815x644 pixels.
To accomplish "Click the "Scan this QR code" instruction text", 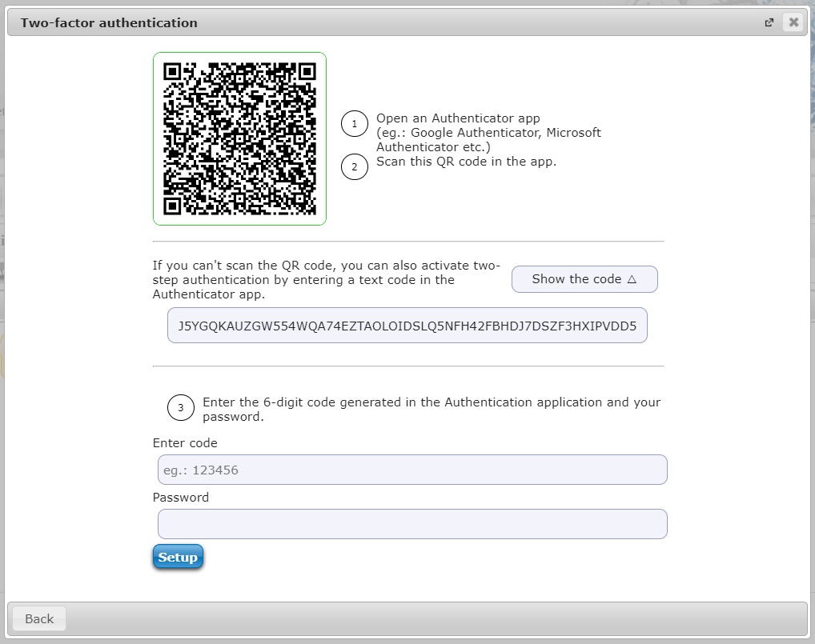I will [466, 162].
